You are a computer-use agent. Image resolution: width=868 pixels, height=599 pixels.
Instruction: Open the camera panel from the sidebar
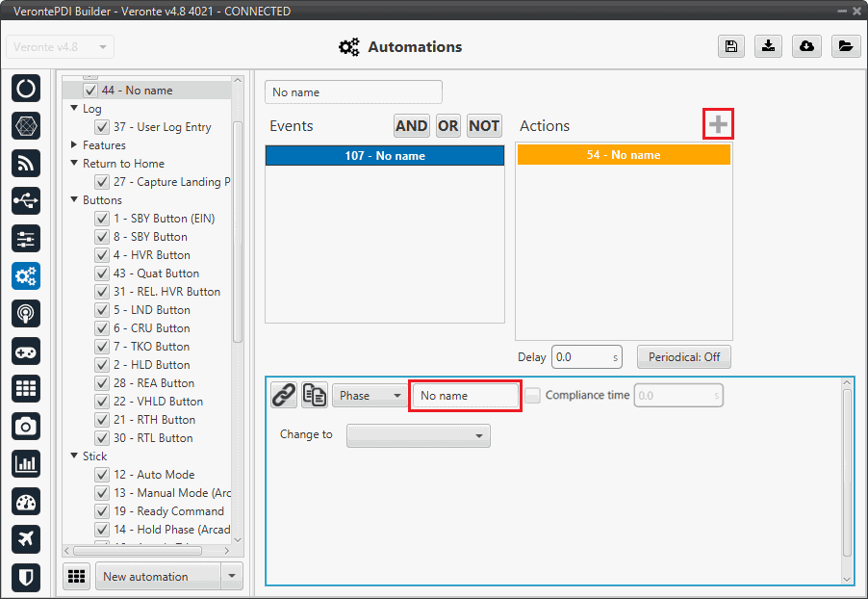coord(26,426)
